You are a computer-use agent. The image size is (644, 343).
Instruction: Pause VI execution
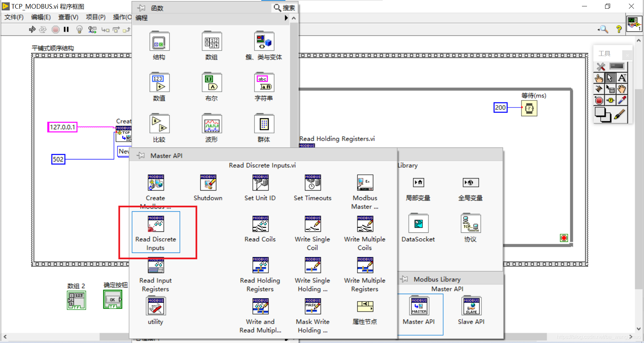coord(66,29)
